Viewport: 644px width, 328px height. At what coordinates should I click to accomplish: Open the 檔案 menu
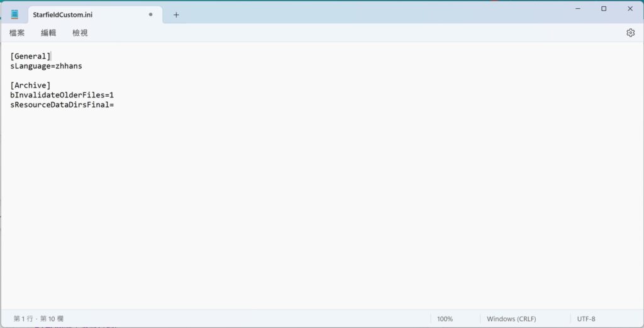point(17,33)
